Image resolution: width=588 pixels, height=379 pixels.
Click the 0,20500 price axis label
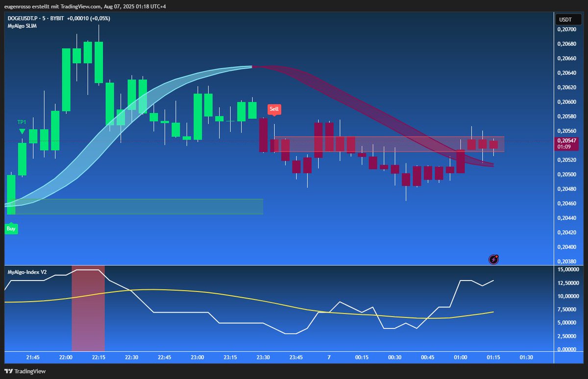click(x=566, y=174)
